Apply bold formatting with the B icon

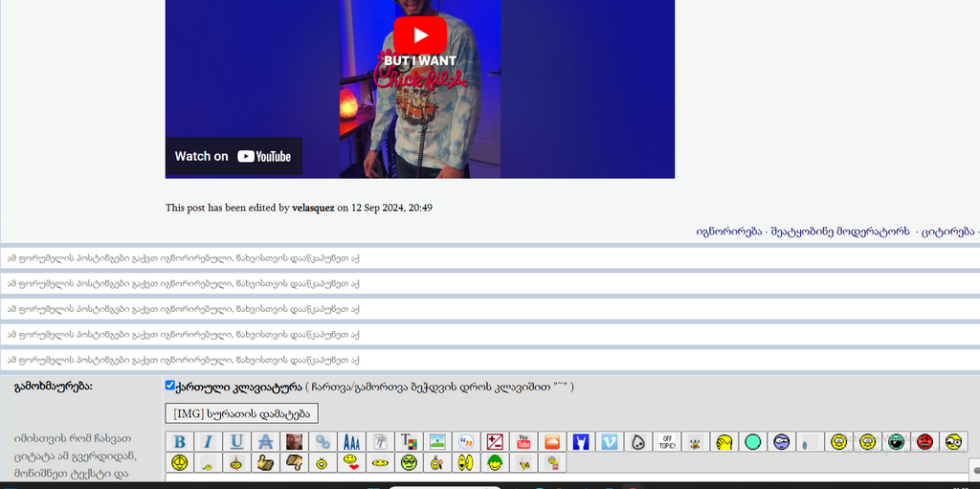click(179, 442)
